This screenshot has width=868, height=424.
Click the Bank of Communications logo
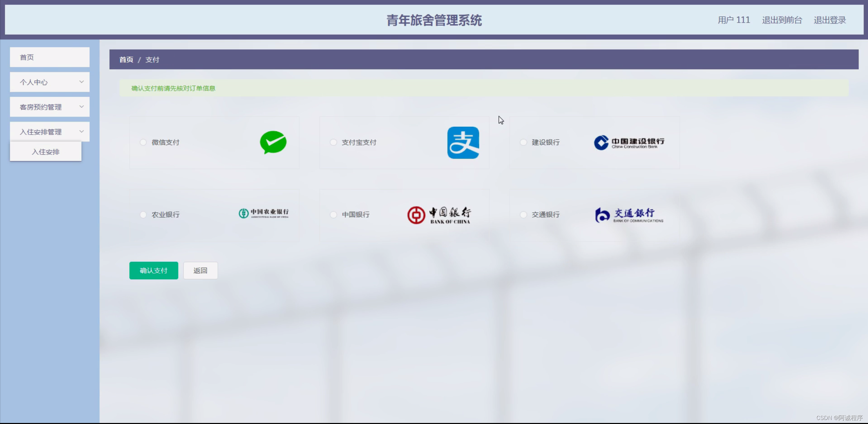[629, 215]
